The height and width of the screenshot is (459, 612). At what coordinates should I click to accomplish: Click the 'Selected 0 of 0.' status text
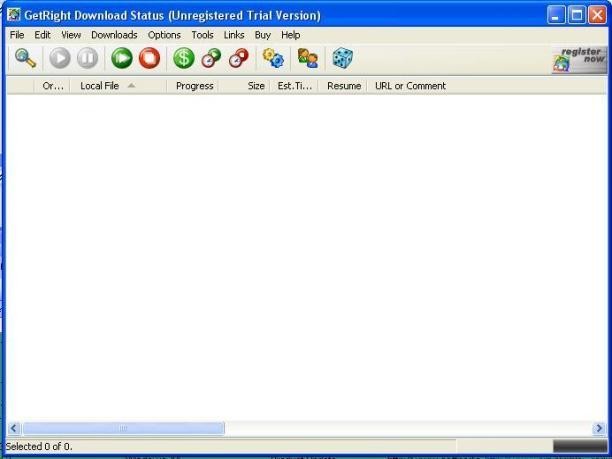point(39,447)
